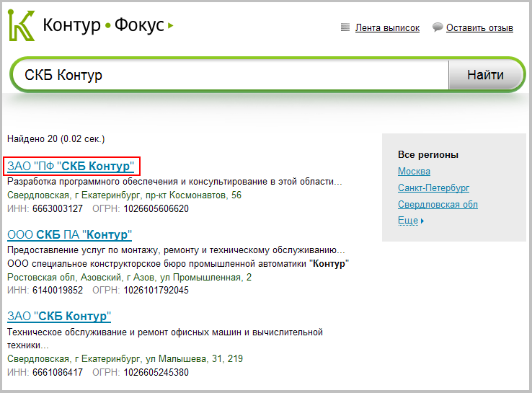Click the Все регионы heading
Viewport: 532px width, 393px height.
[428, 155]
